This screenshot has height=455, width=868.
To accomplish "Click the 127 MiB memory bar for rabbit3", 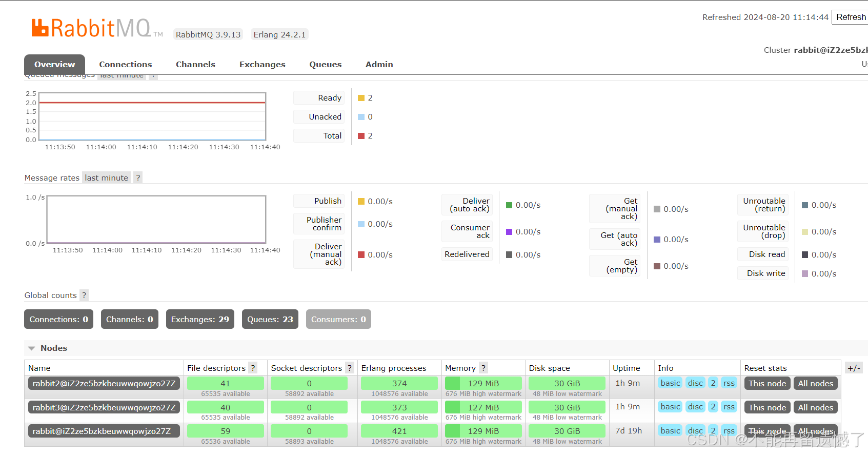I will click(483, 407).
